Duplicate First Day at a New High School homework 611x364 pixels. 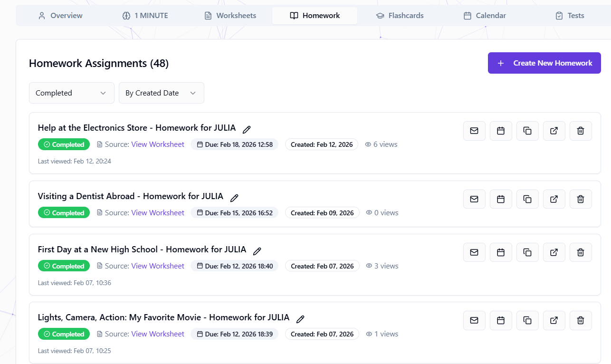[x=527, y=252]
